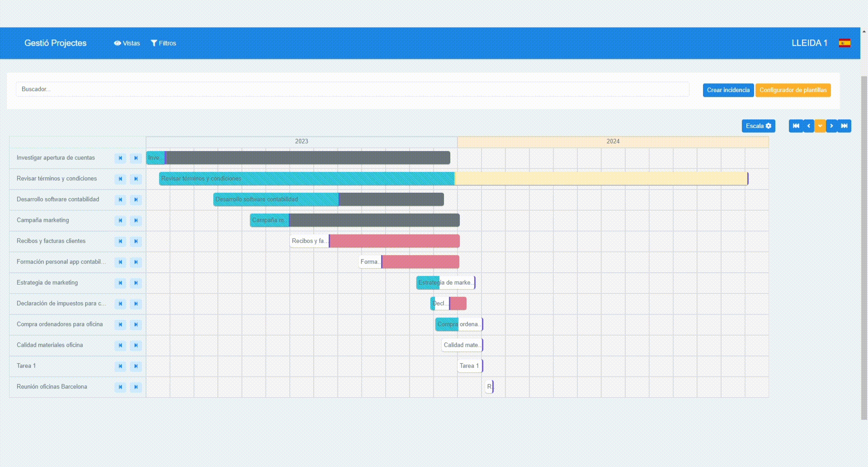Click the Spanish flag language icon
Screen dimensions: 868x467
[845, 43]
